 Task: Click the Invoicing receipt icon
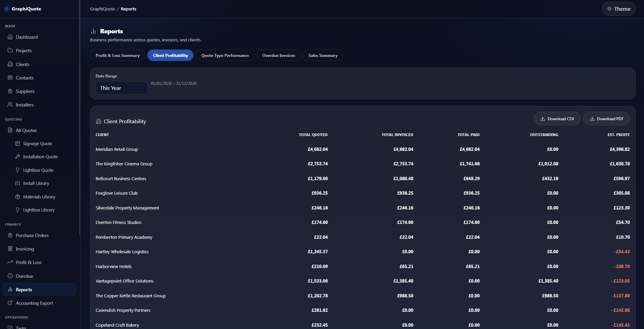[10, 249]
